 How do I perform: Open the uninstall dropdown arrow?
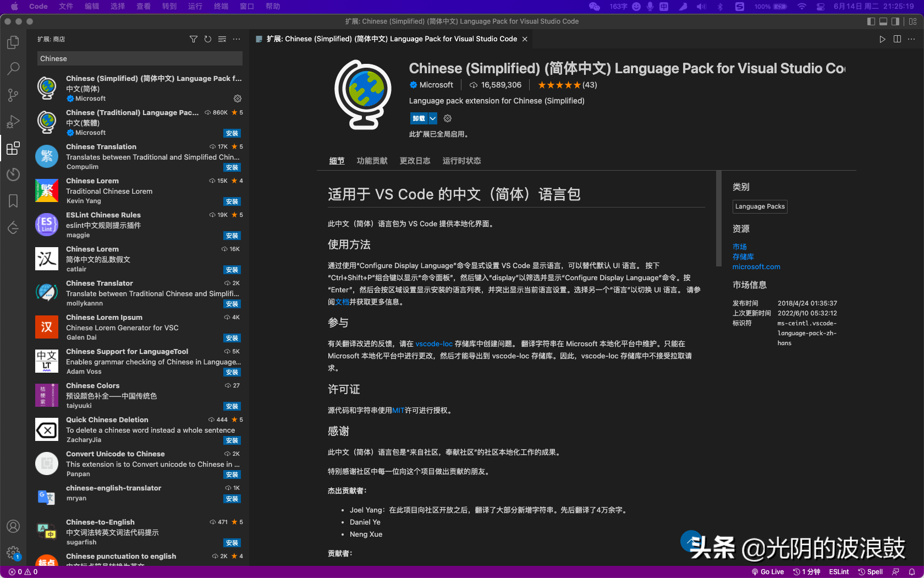click(433, 118)
